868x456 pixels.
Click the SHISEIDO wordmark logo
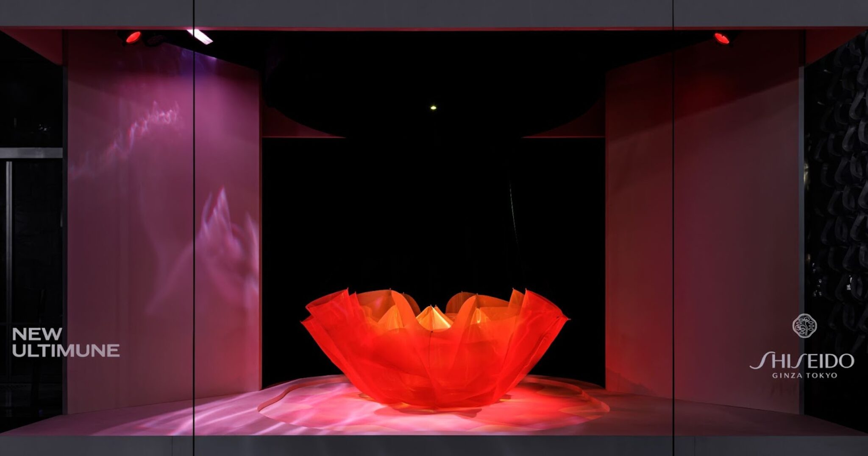point(802,361)
